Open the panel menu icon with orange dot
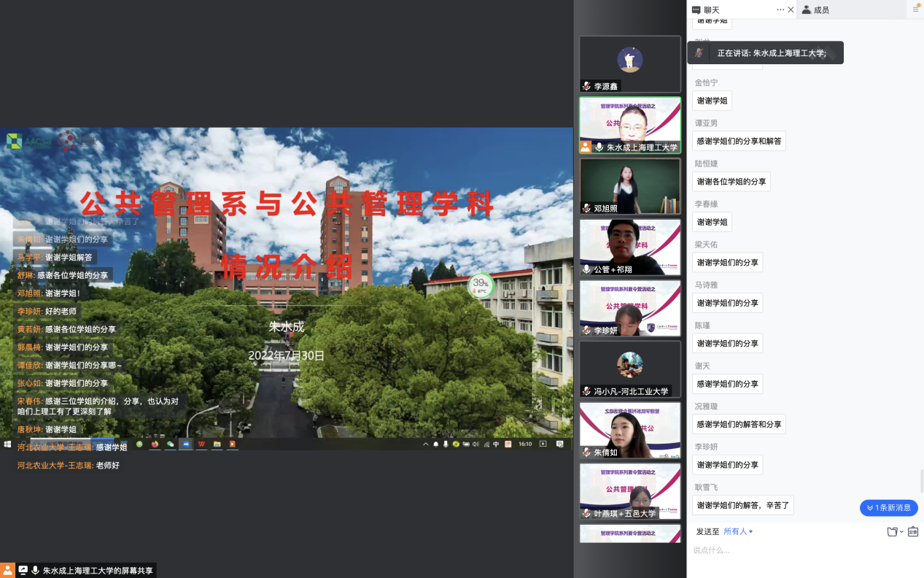 click(x=915, y=9)
